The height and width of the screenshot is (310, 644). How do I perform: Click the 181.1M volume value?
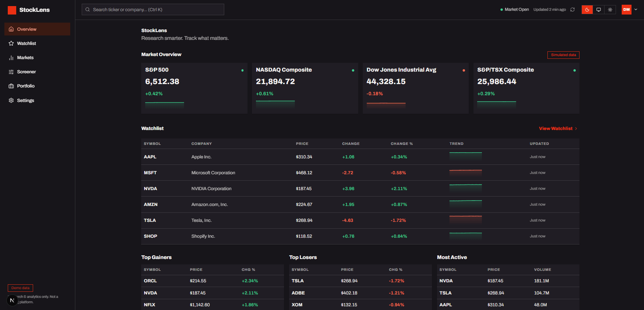[542, 281]
